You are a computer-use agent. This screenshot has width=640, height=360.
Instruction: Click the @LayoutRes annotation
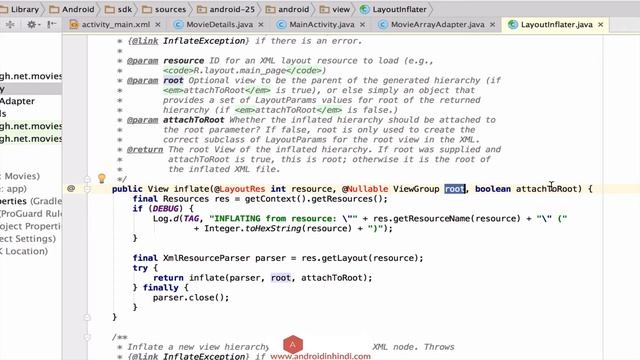[x=240, y=189]
